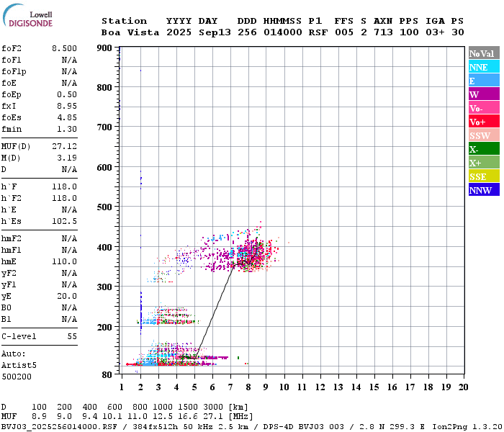Click the M(D) value 3.19
The image size is (504, 432).
[x=67, y=158]
